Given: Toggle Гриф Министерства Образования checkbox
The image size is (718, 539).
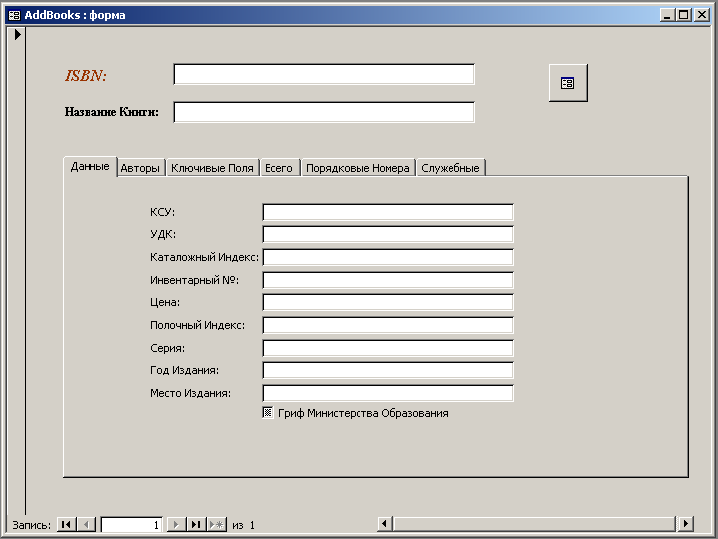Looking at the screenshot, I should coord(268,412).
